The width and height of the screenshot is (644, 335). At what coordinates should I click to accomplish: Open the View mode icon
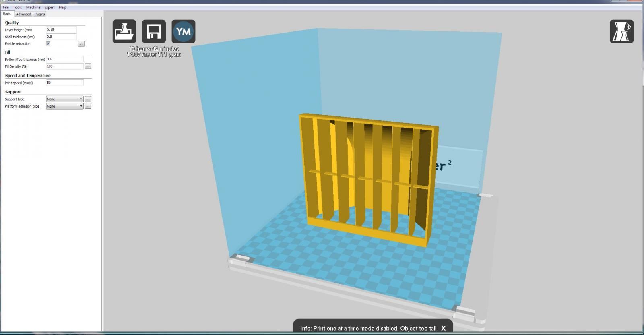tap(621, 31)
